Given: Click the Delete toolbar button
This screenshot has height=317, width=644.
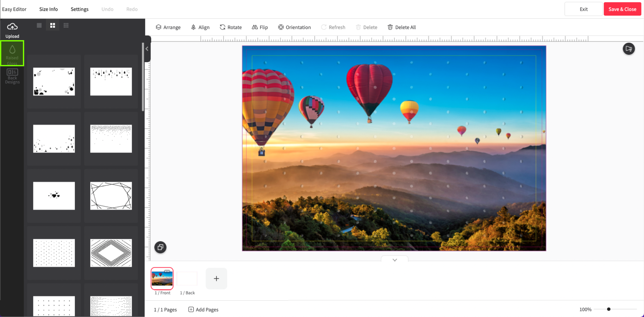Looking at the screenshot, I should [x=367, y=27].
